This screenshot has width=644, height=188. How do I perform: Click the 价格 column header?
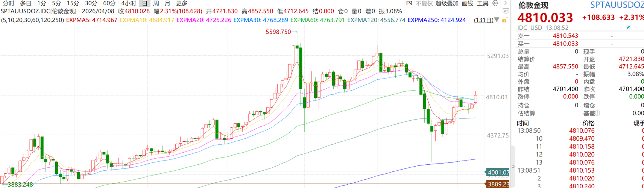coord(588,123)
